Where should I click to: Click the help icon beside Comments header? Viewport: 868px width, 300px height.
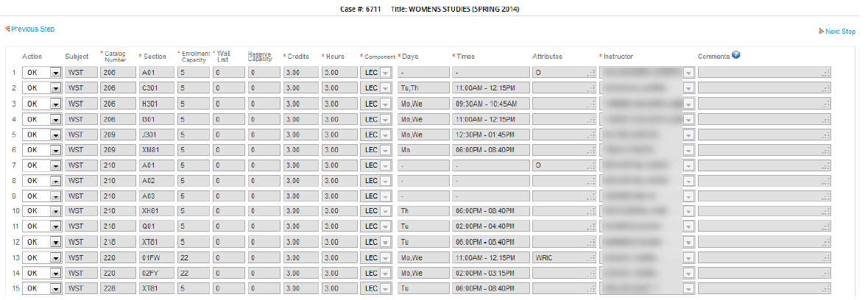[735, 55]
